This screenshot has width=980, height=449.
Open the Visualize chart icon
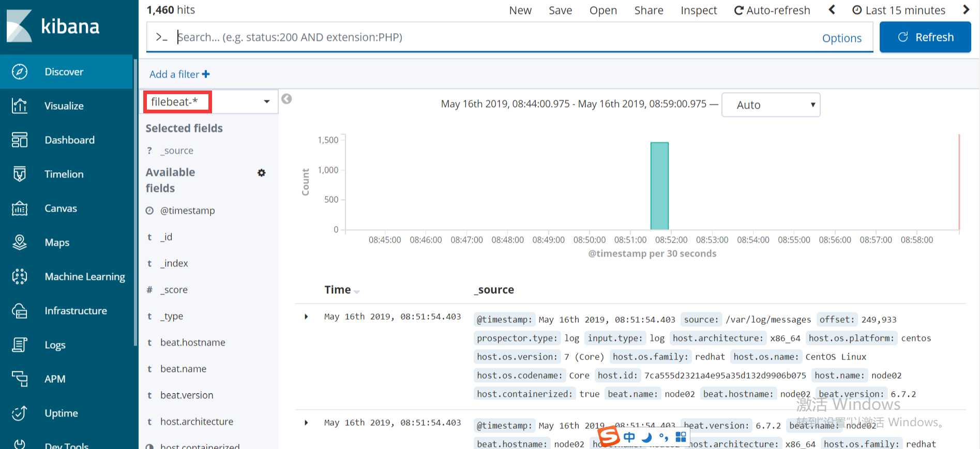pyautogui.click(x=20, y=106)
